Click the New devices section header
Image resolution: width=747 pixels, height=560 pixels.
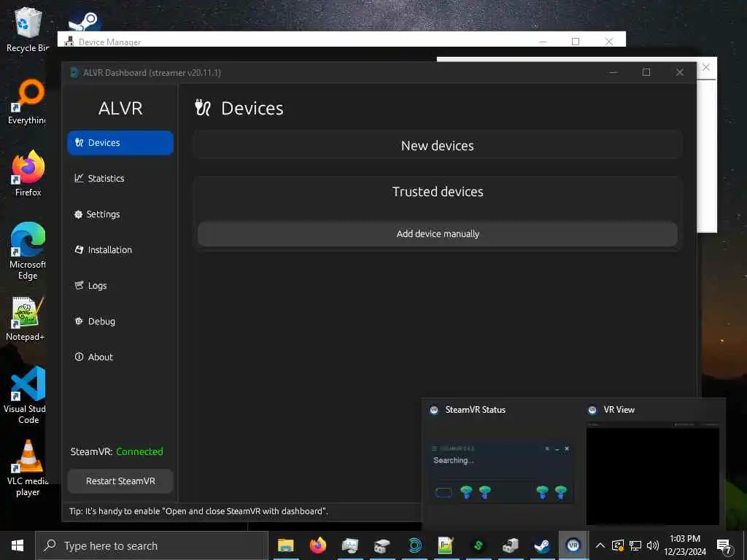tap(438, 146)
